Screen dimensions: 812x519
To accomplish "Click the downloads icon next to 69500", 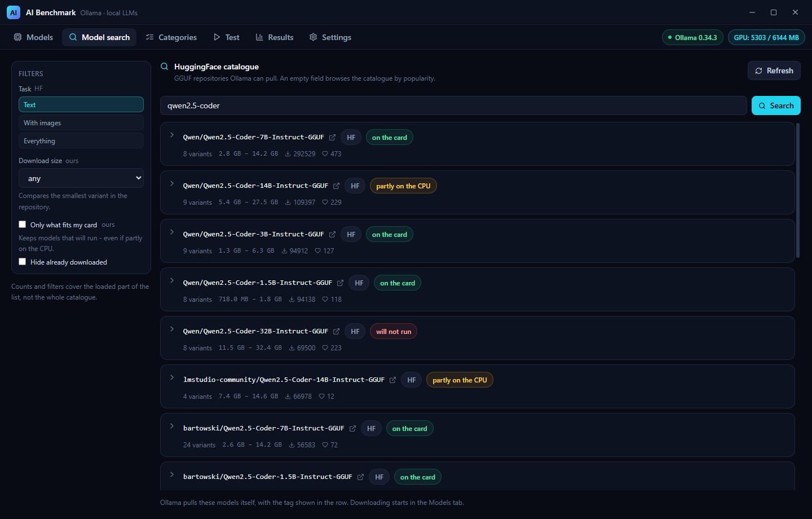I will point(292,348).
